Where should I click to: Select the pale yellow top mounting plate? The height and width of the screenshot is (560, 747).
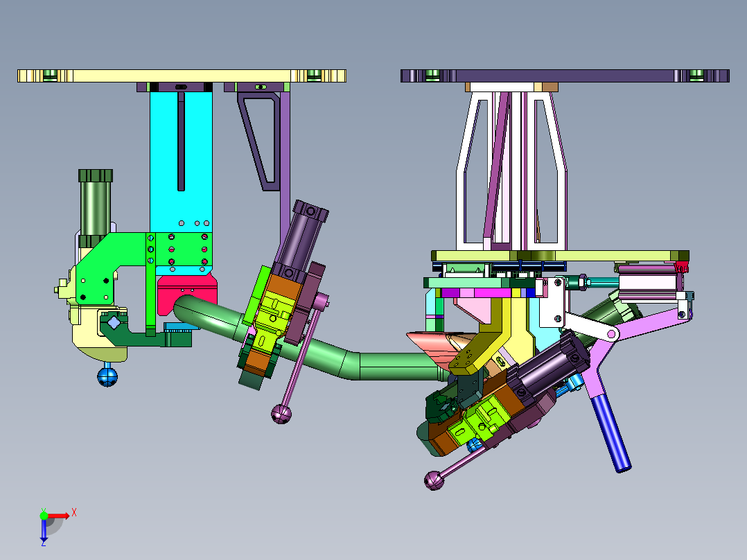[x=182, y=76]
